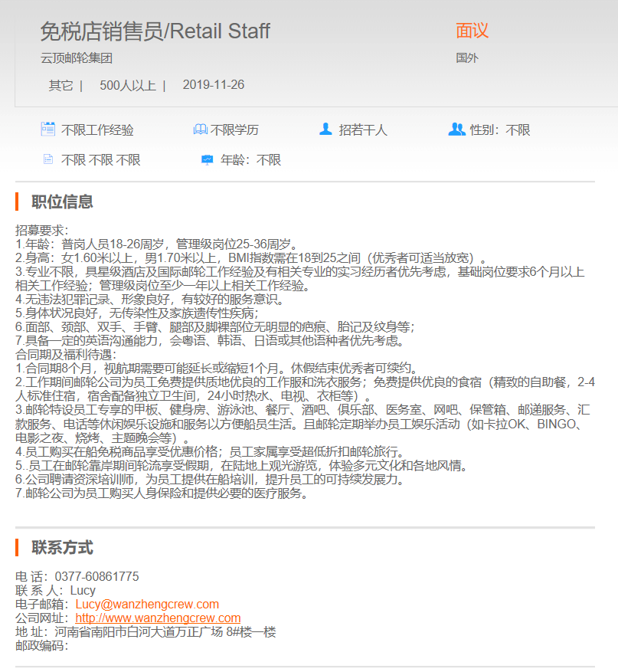
Task: Click the 其它 industry category text
Action: pos(60,85)
